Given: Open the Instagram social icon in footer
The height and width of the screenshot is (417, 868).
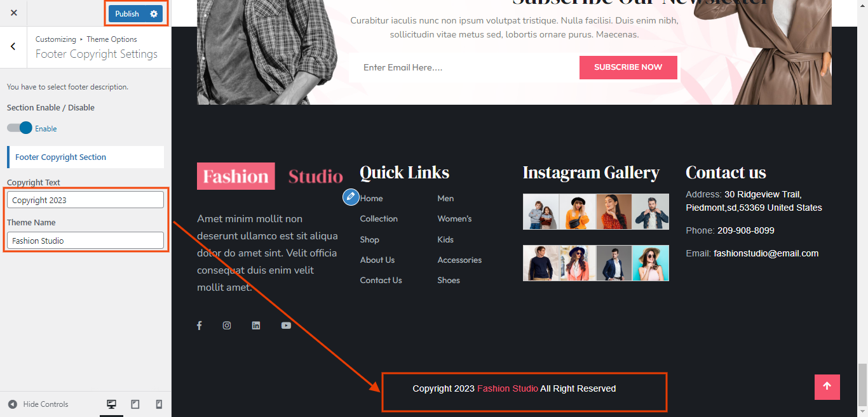Looking at the screenshot, I should pyautogui.click(x=227, y=326).
